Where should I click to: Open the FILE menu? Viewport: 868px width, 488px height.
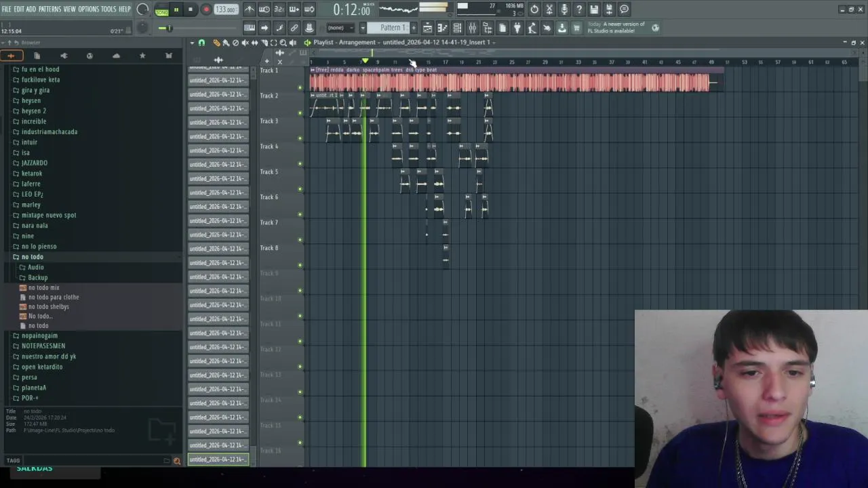click(6, 9)
